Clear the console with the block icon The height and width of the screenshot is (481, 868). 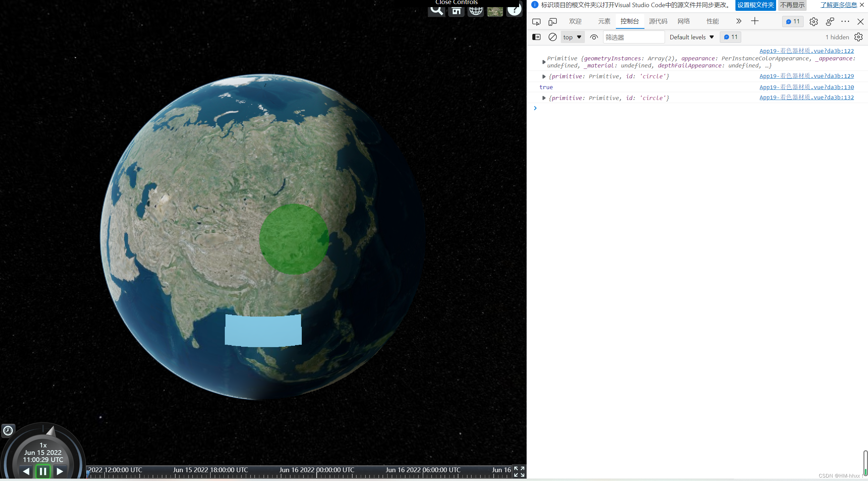(x=552, y=37)
